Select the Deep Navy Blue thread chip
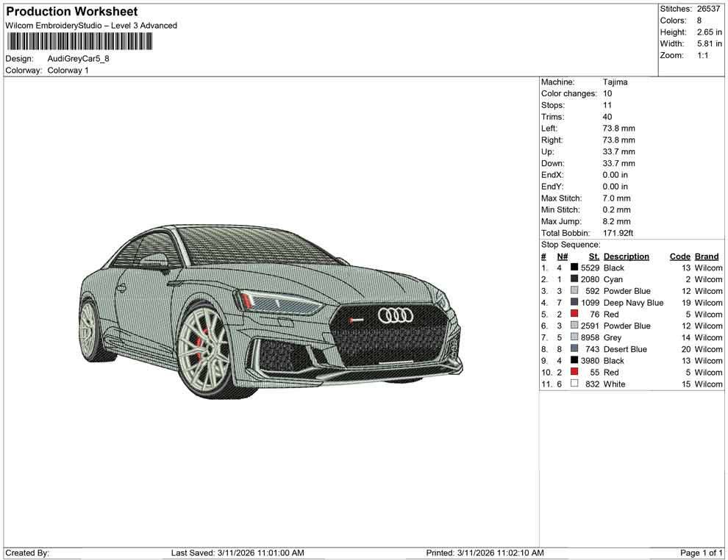728x560 pixels. click(574, 303)
